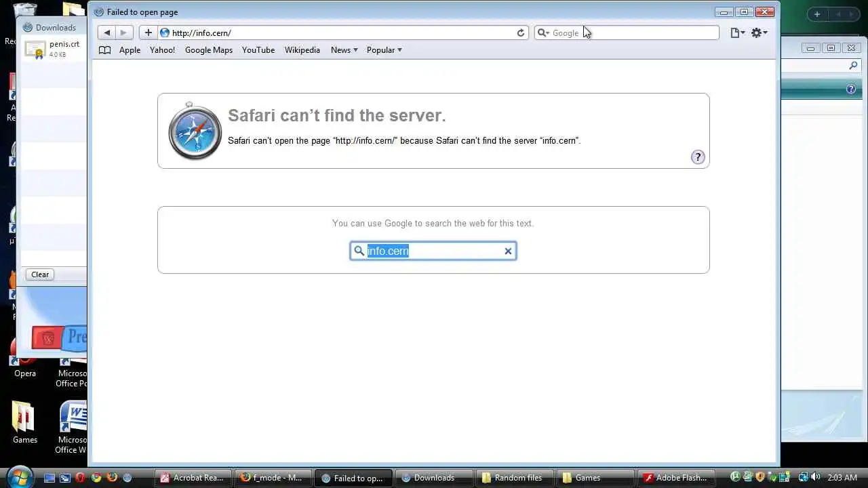This screenshot has height=488, width=868.
Task: Open the Apple bookmark
Action: point(130,50)
